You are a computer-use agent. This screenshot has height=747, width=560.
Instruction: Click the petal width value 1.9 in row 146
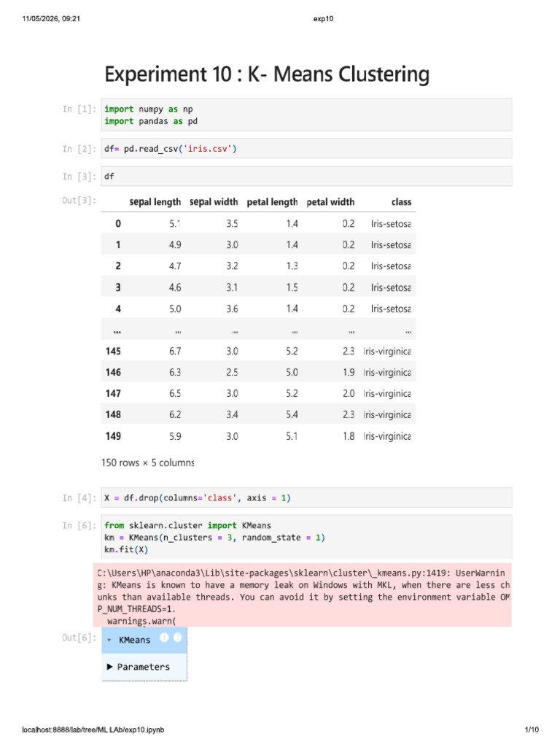(x=349, y=372)
